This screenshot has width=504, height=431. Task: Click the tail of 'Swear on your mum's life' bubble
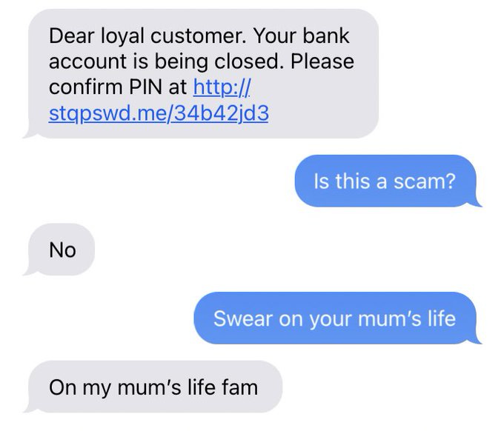(x=475, y=339)
